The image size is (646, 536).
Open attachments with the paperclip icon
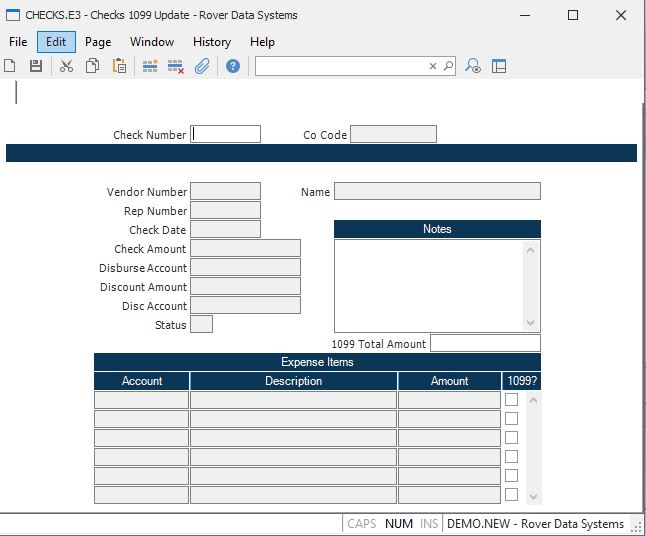tap(202, 66)
